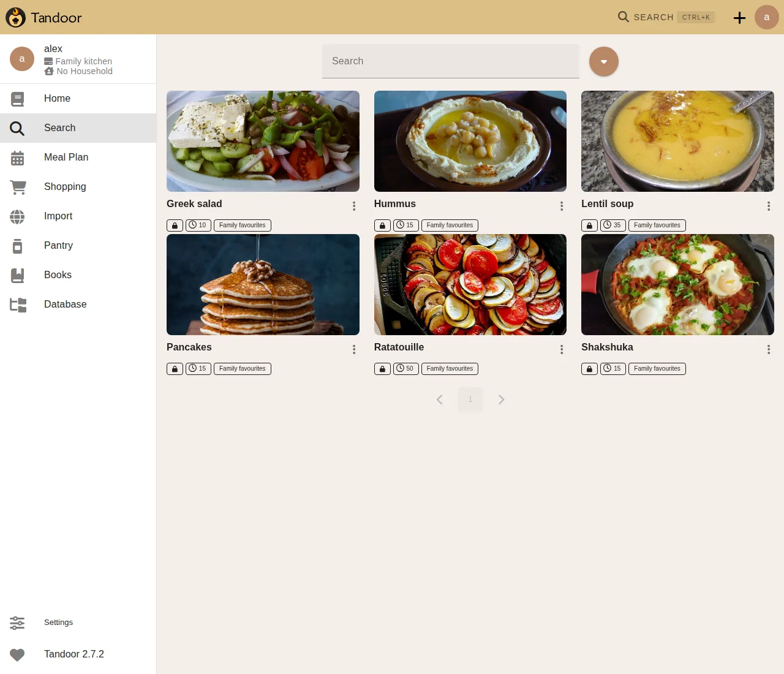Image resolution: width=784 pixels, height=674 pixels.
Task: Go to next results page arrow
Action: point(501,399)
